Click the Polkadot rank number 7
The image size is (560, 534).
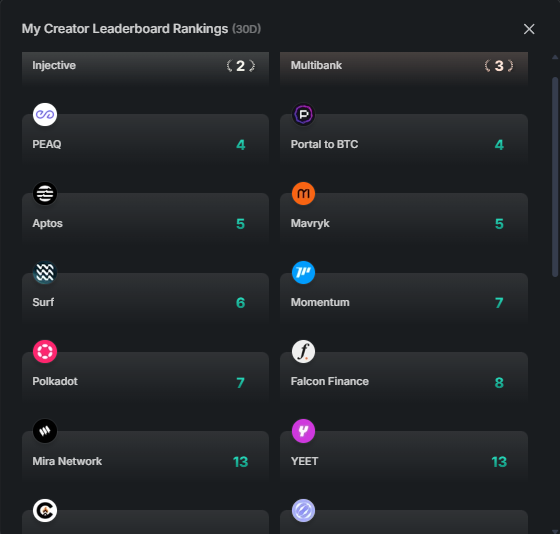[240, 383]
